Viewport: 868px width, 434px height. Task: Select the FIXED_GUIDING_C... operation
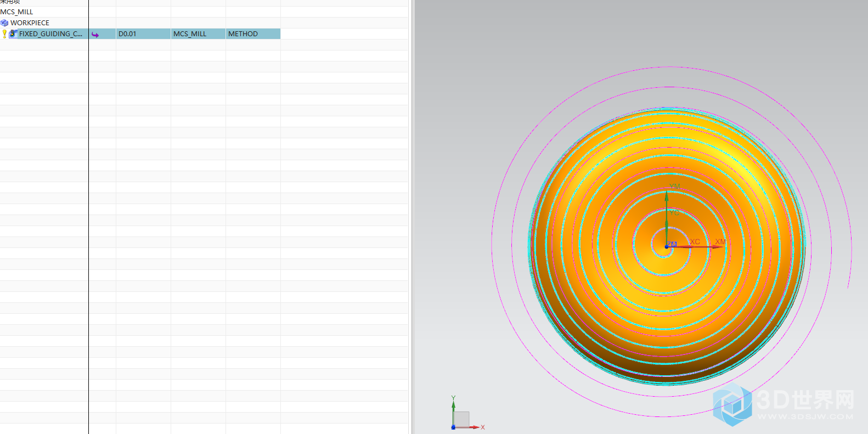(x=50, y=34)
